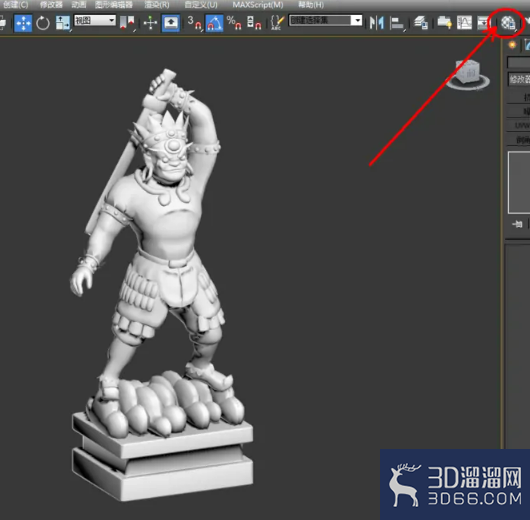Toggle the Angle Snap icon

[214, 23]
